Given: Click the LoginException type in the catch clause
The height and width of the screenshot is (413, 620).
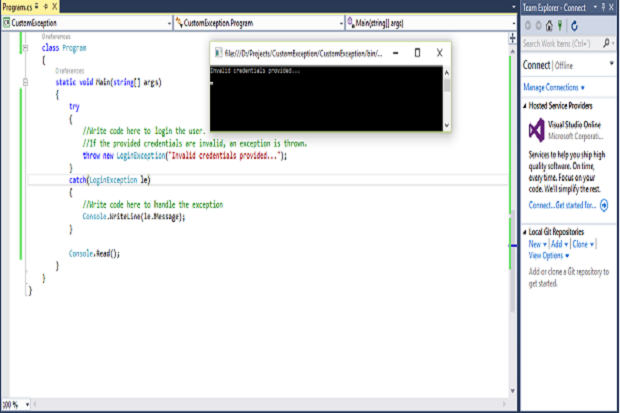Looking at the screenshot, I should pyautogui.click(x=113, y=180).
